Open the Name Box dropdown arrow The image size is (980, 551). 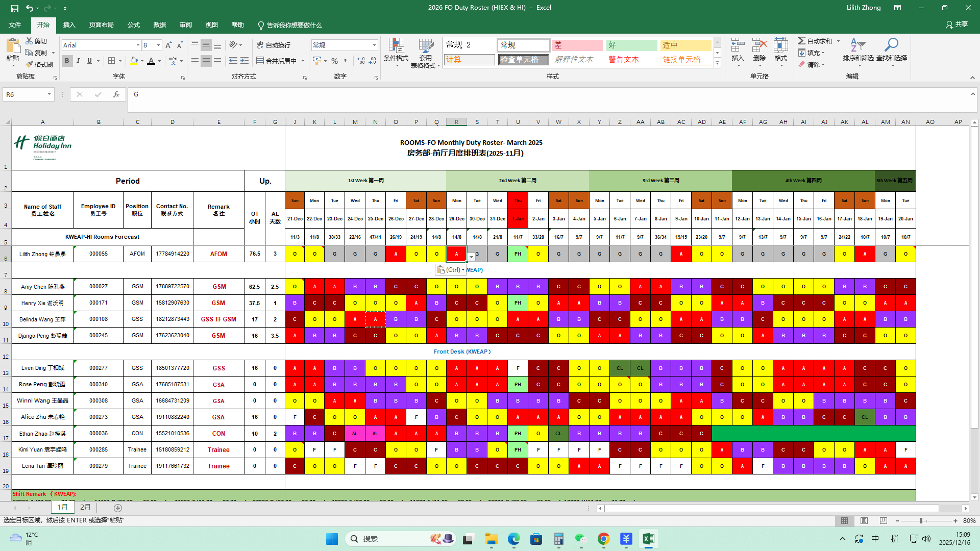[x=49, y=94]
